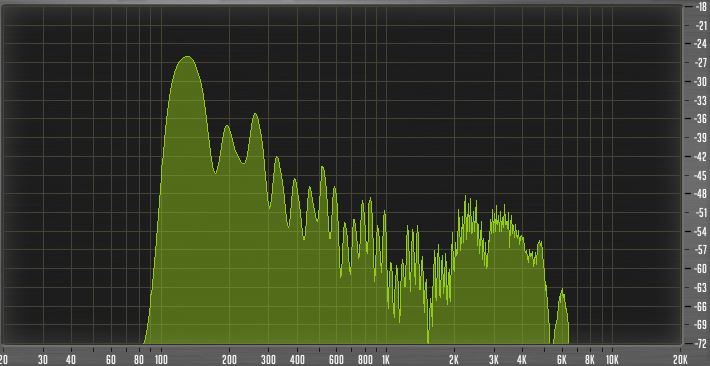The height and width of the screenshot is (366, 710).
Task: Click the 2K frequency axis label
Action: pos(454,361)
